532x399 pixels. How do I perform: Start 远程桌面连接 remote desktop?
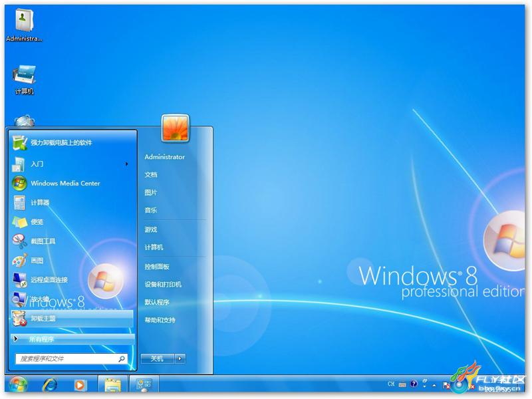tap(72, 280)
